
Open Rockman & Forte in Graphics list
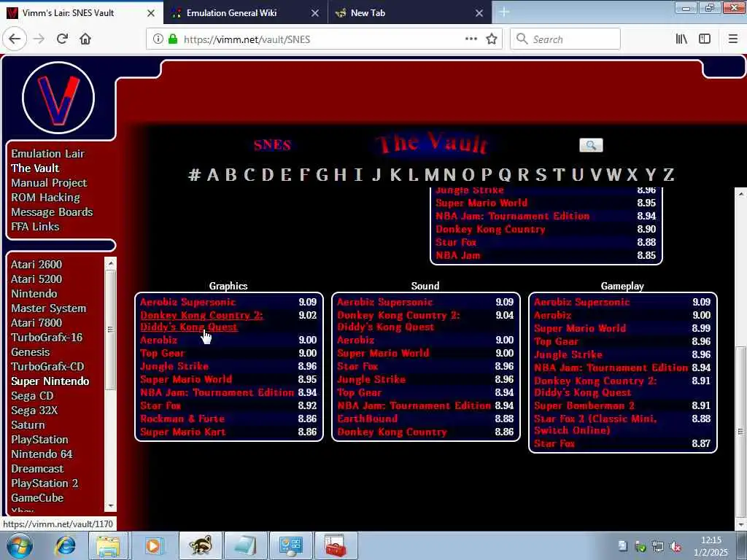pyautogui.click(x=182, y=419)
